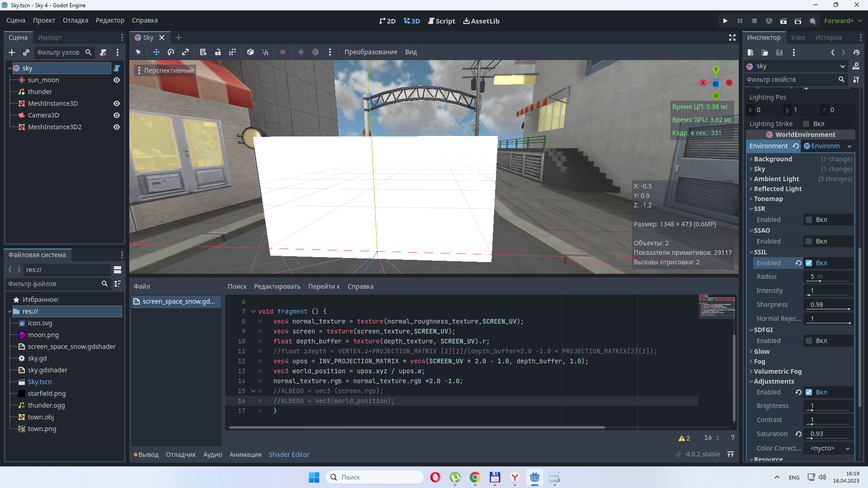Enable the SSAO checkbox
The image size is (868, 488).
[x=809, y=241]
